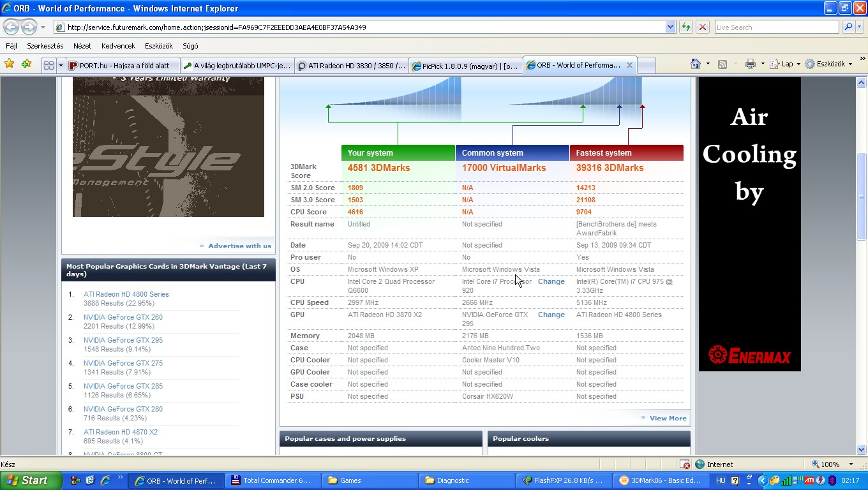868x490 pixels.
Task: Click Change link for the CPU row
Action: coord(551,281)
